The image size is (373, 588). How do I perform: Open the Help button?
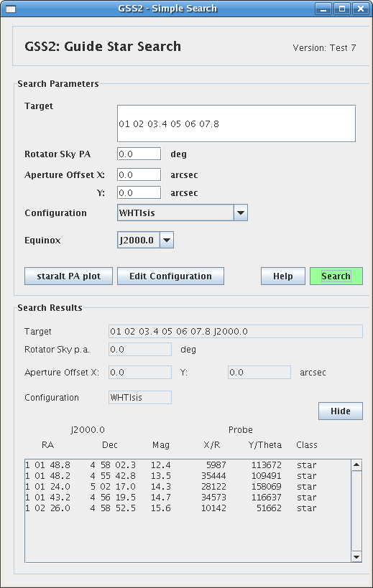[x=283, y=276]
